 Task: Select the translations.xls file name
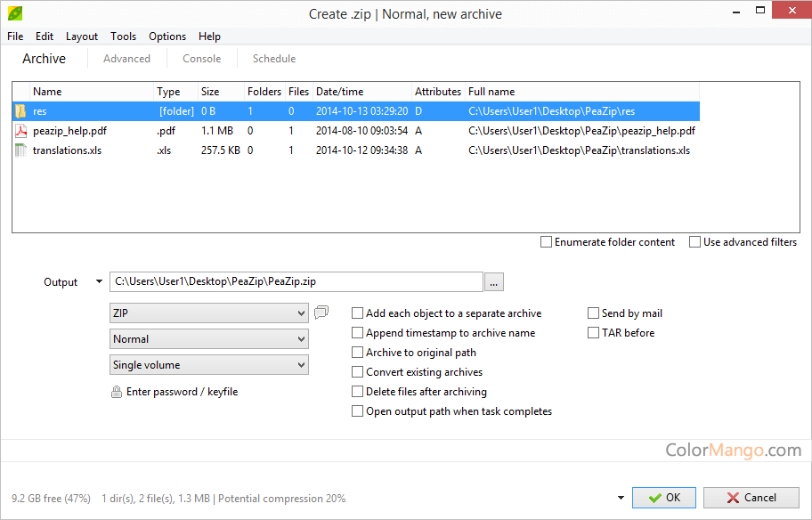tap(68, 150)
